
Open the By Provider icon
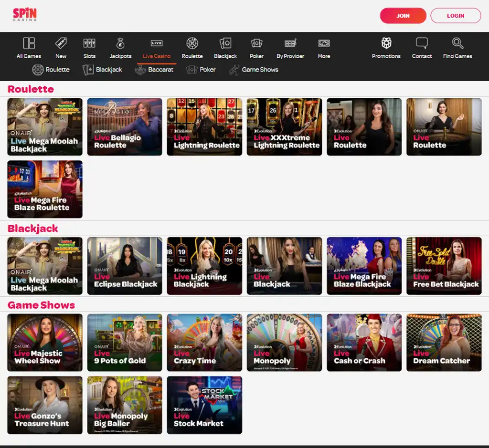[x=290, y=43]
